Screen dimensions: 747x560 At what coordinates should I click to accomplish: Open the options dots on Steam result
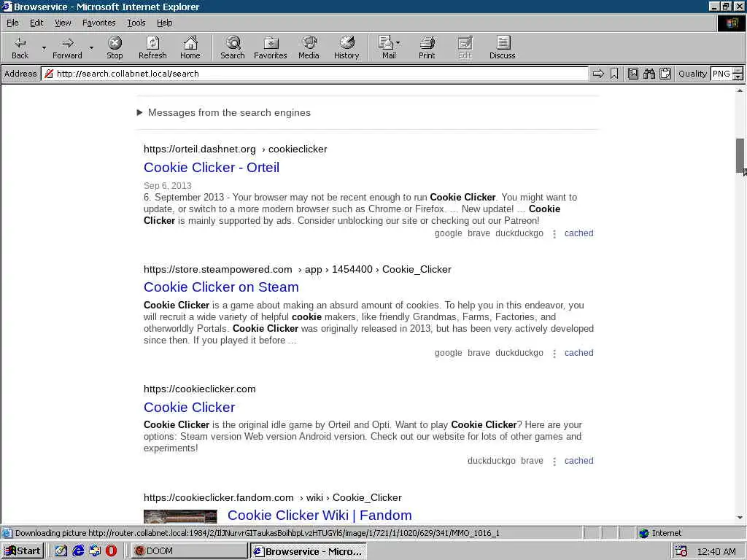click(x=554, y=354)
